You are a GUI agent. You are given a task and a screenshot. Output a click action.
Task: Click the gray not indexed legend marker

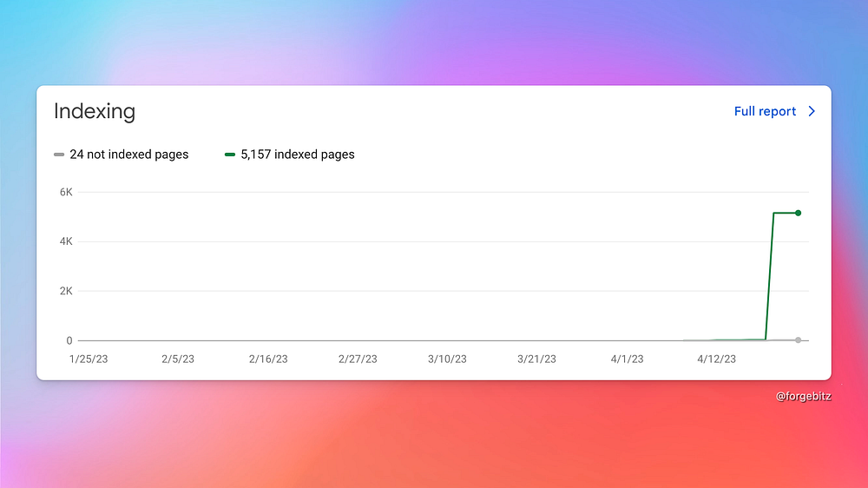tap(59, 155)
